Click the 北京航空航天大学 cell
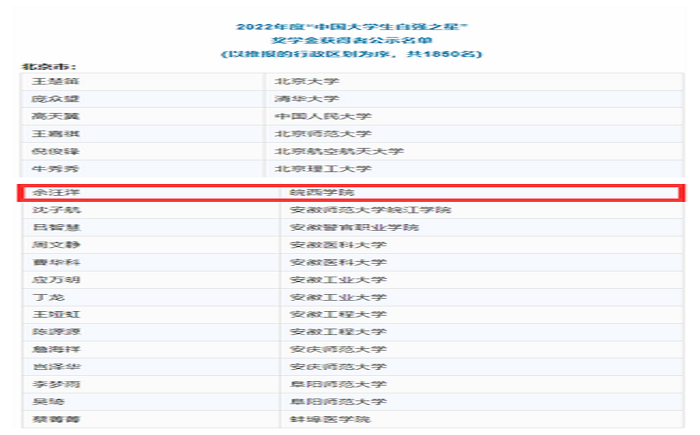The image size is (700, 435). (324, 151)
